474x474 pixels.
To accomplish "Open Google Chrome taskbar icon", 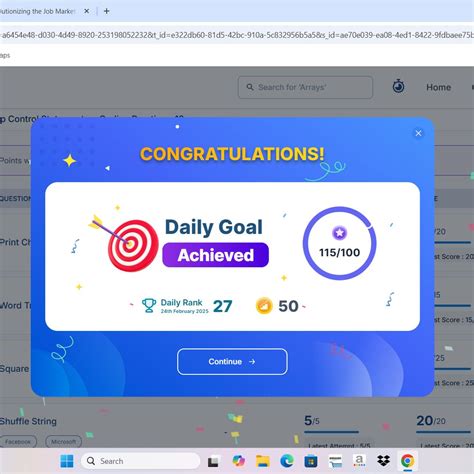I will (407, 461).
